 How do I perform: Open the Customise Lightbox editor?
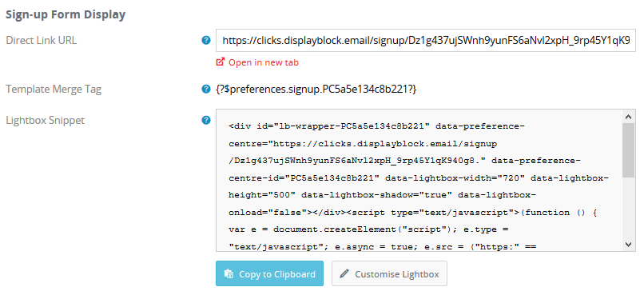point(389,273)
